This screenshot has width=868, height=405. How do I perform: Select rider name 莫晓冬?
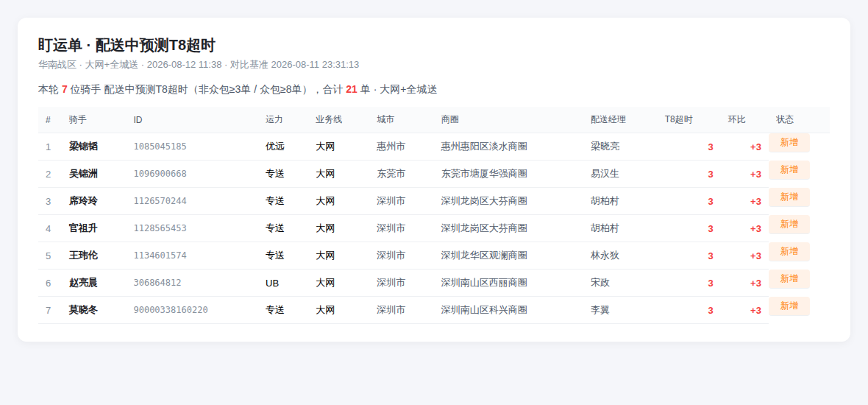83,310
